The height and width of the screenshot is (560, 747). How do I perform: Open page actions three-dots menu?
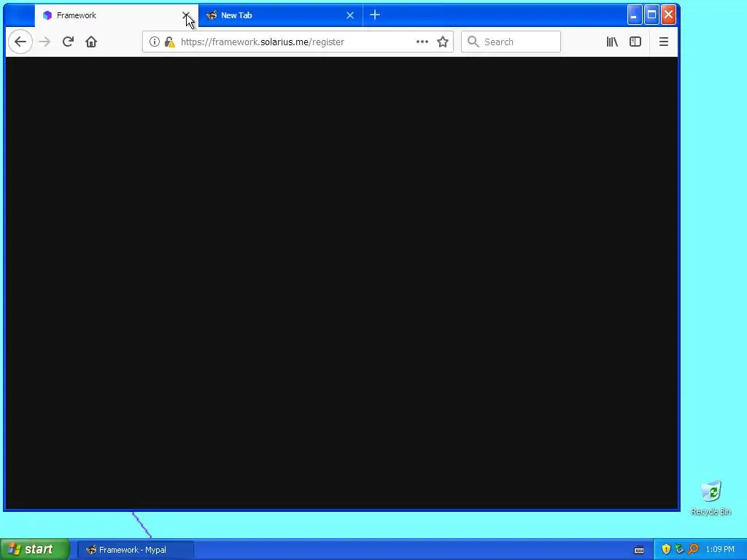point(422,42)
